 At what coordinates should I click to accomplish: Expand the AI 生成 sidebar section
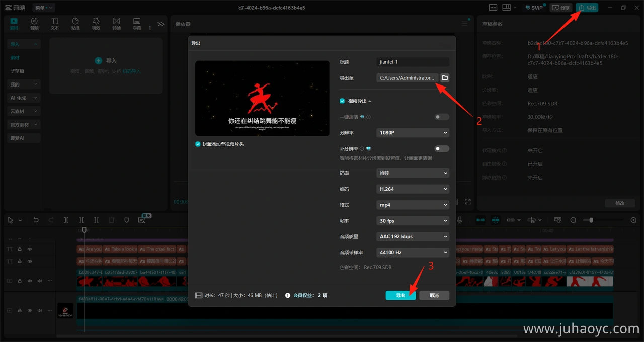click(24, 98)
